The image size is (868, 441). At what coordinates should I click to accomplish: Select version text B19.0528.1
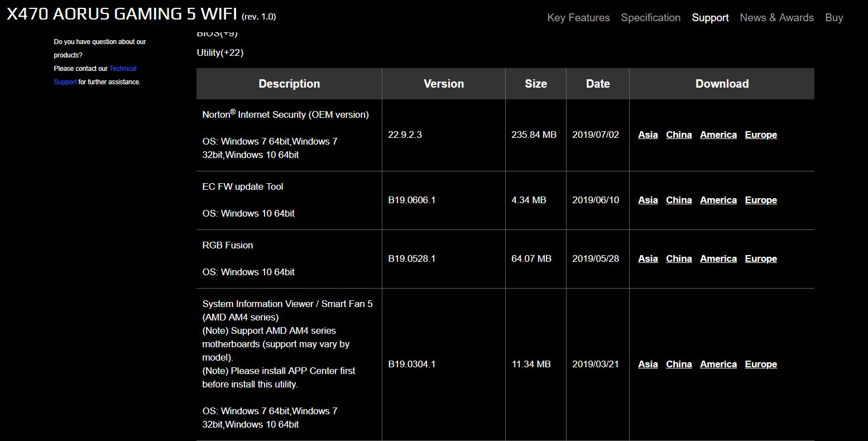[411, 258]
